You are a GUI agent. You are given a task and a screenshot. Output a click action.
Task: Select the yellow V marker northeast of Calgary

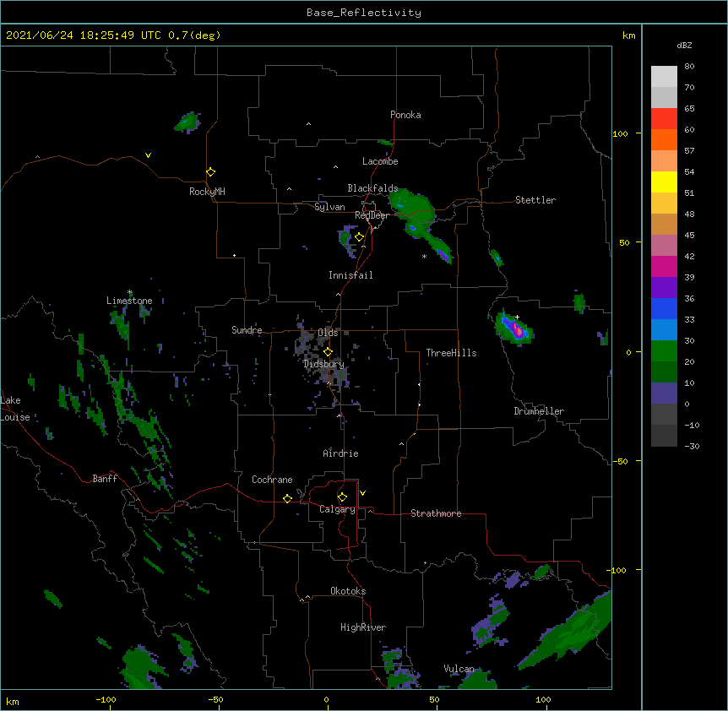(362, 493)
